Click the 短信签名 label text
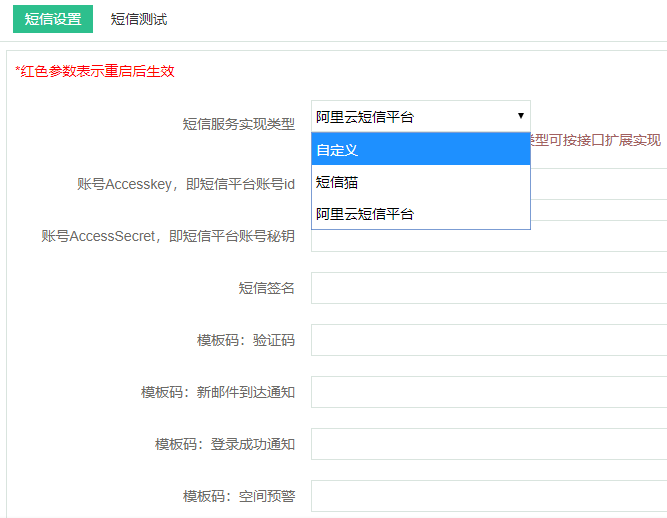This screenshot has height=518, width=667. 266,288
